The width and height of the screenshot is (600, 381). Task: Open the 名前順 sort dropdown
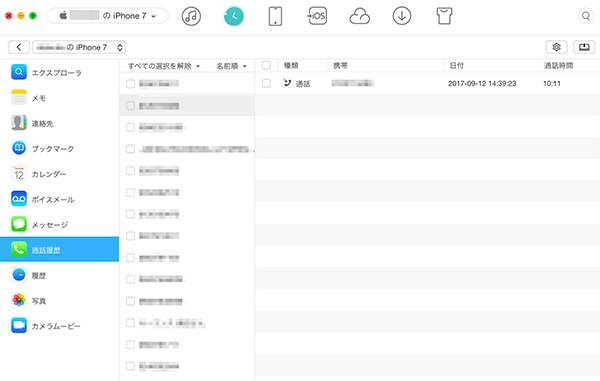coord(232,66)
